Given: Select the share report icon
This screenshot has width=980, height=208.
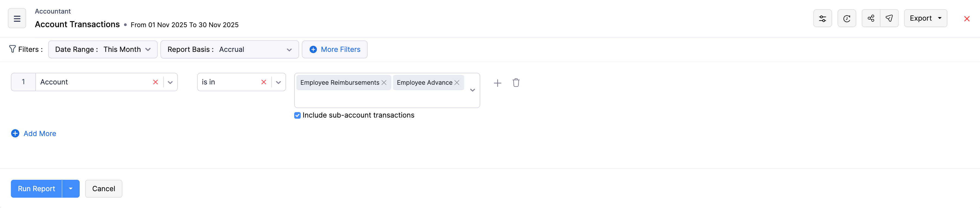Looking at the screenshot, I should tap(871, 18).
